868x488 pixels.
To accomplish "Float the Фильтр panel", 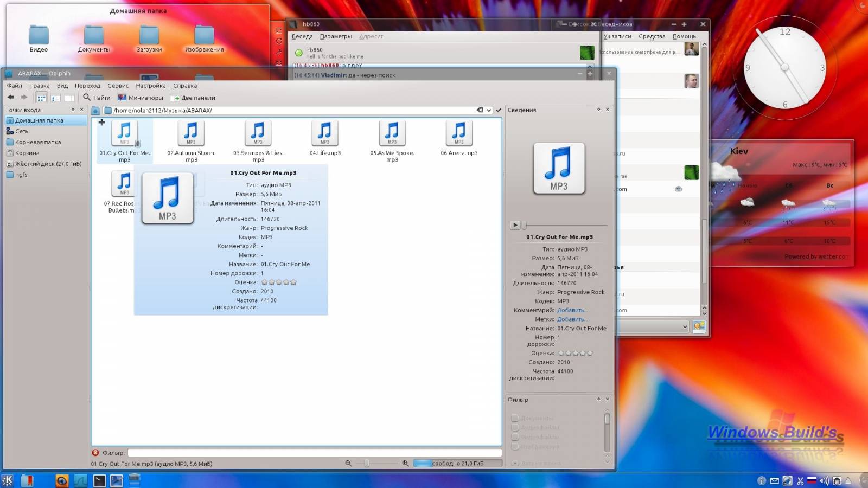I will (599, 399).
